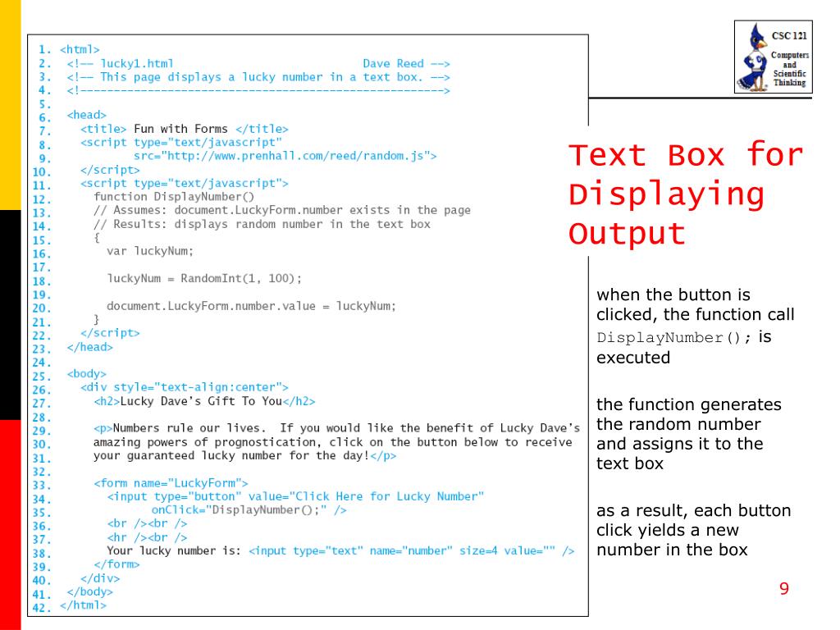Click the "</body>" tag on line 41
The height and width of the screenshot is (630, 840).
point(90,592)
